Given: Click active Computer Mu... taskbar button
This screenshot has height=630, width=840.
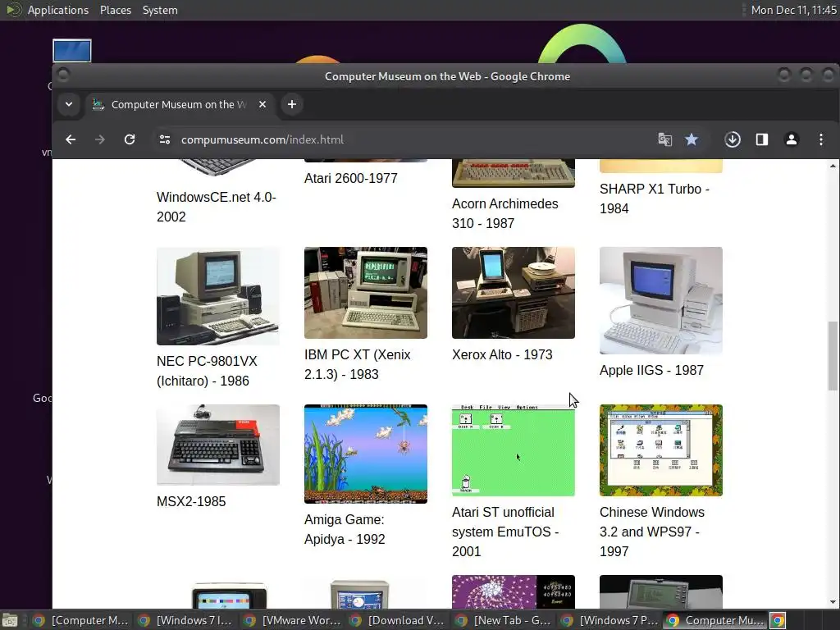Looking at the screenshot, I should pyautogui.click(x=714, y=620).
